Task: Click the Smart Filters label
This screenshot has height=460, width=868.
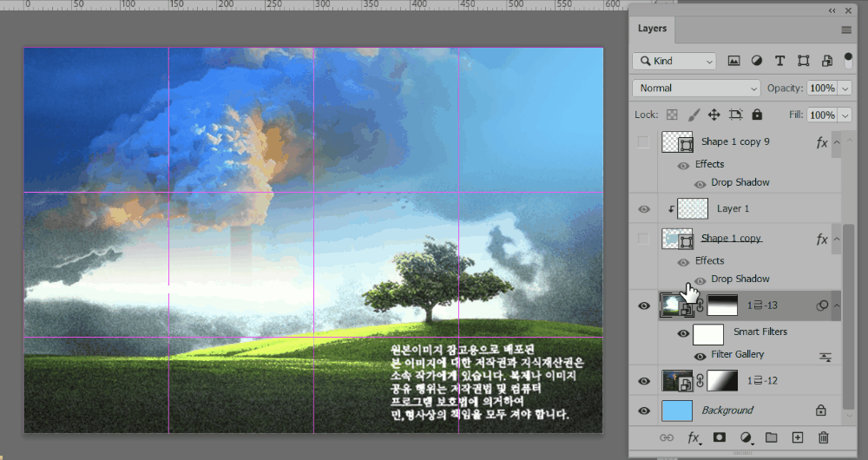Action: pos(760,332)
